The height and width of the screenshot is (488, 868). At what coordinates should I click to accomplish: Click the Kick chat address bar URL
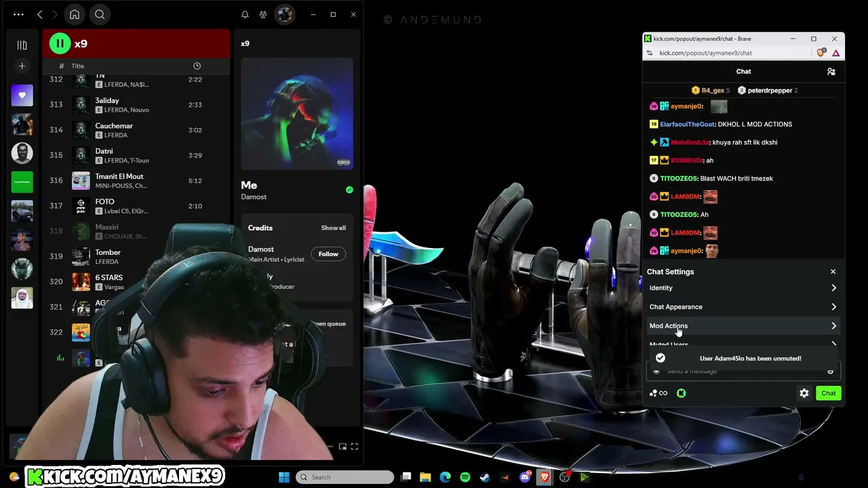pos(705,53)
